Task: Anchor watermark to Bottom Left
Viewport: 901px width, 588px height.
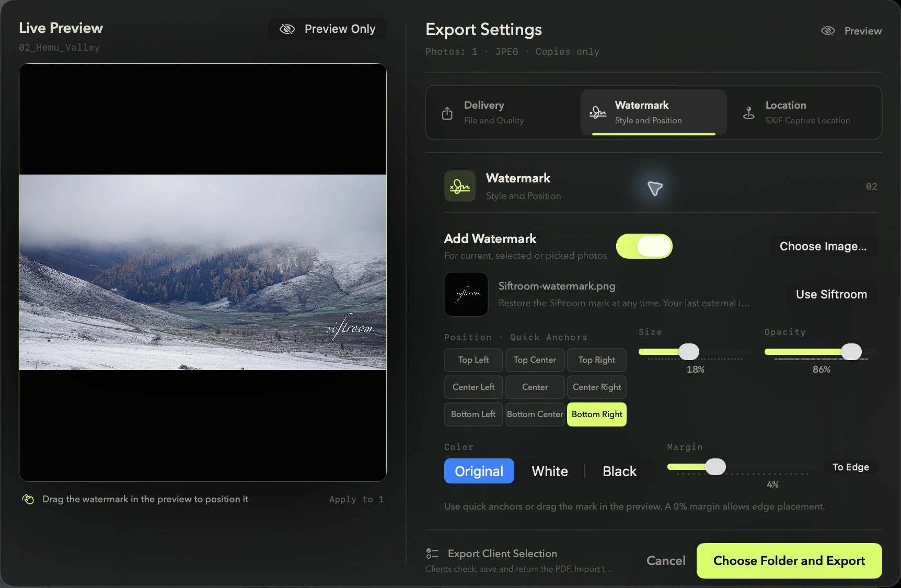Action: (x=473, y=414)
